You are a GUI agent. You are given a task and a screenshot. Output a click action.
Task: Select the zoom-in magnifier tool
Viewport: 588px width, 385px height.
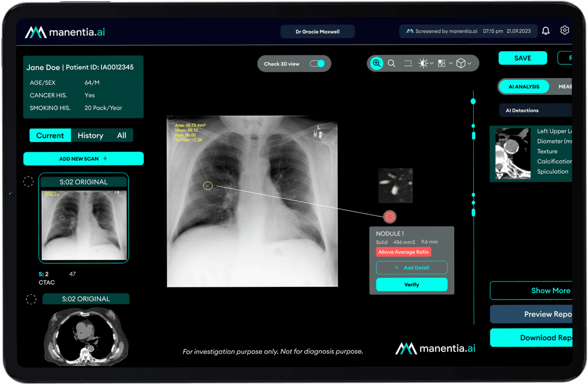click(x=377, y=63)
